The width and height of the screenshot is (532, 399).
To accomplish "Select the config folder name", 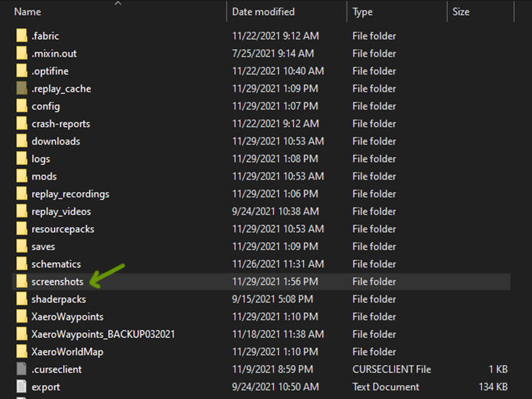I will [46, 106].
